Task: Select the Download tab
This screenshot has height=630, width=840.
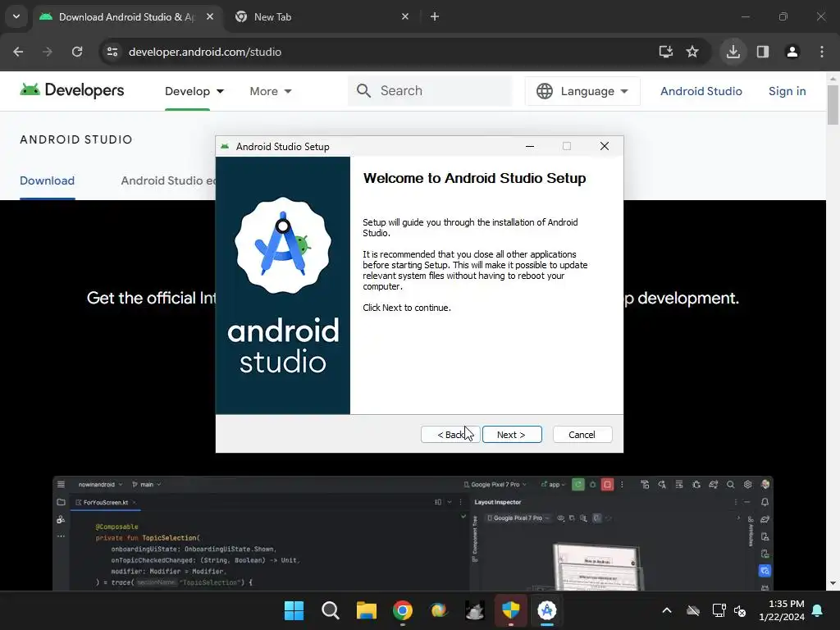Action: click(47, 180)
